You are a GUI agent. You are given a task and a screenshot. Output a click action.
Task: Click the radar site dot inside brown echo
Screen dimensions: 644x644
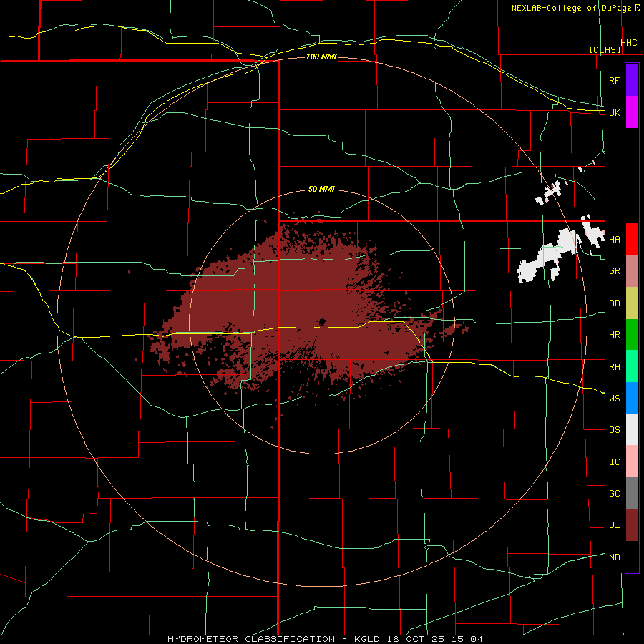tap(323, 321)
